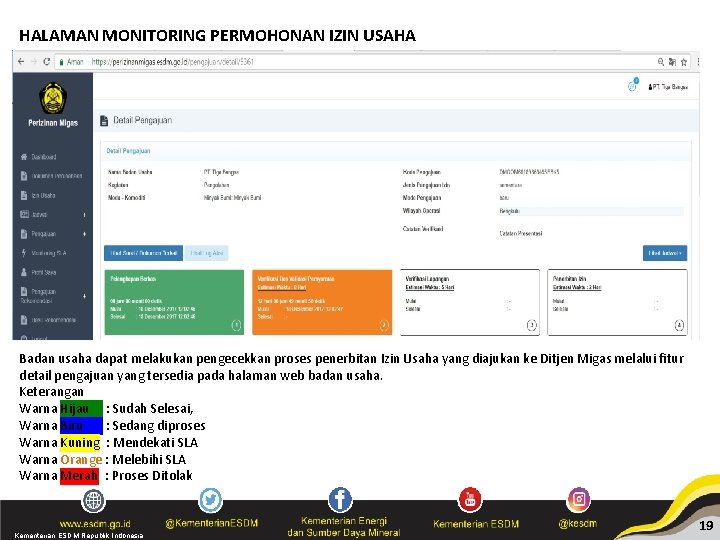Open Profil Saya in the sidebar
This screenshot has width=720, height=540.
pyautogui.click(x=44, y=273)
